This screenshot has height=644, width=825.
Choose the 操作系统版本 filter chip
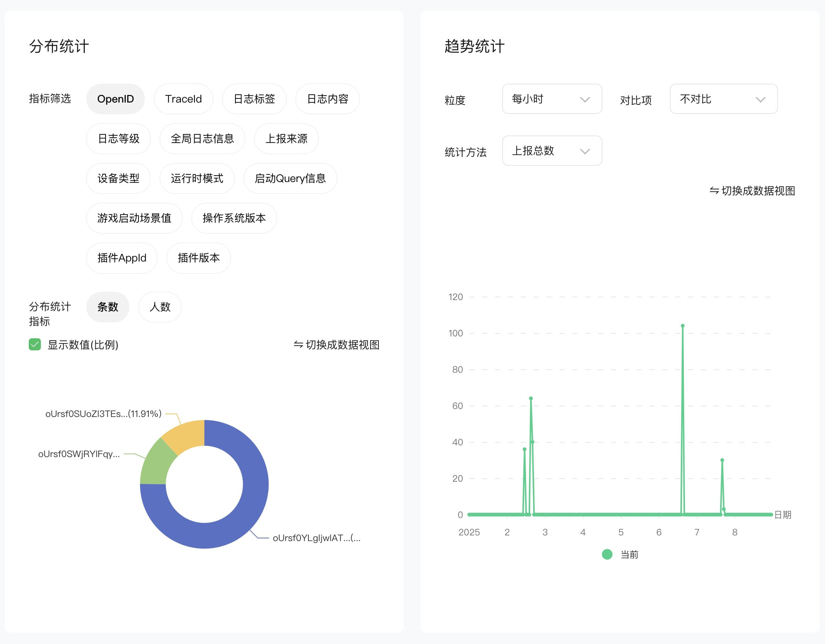click(x=234, y=218)
